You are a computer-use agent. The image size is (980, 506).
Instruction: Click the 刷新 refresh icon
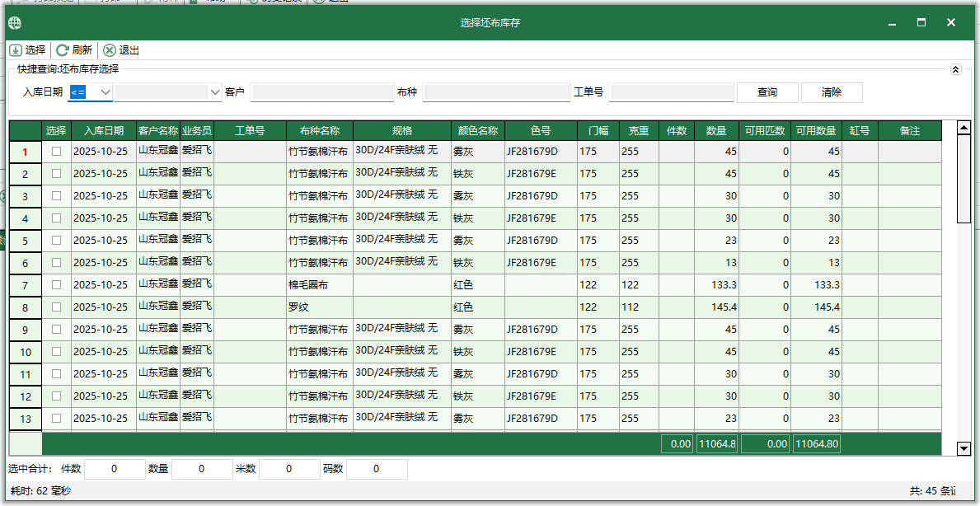[61, 49]
